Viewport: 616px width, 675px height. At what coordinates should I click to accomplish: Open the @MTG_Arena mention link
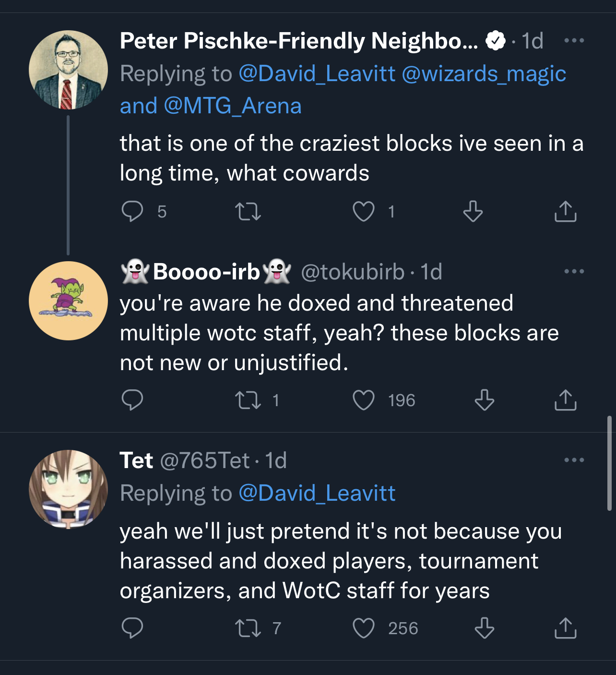[233, 106]
